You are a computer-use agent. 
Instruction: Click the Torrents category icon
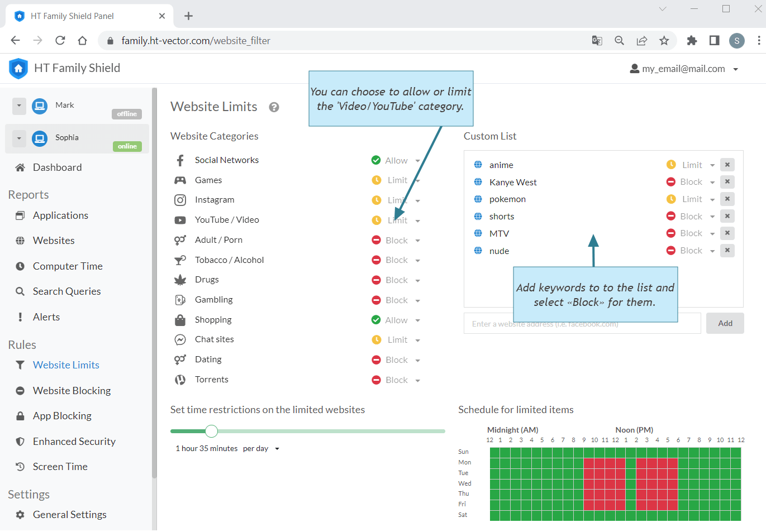pos(180,380)
